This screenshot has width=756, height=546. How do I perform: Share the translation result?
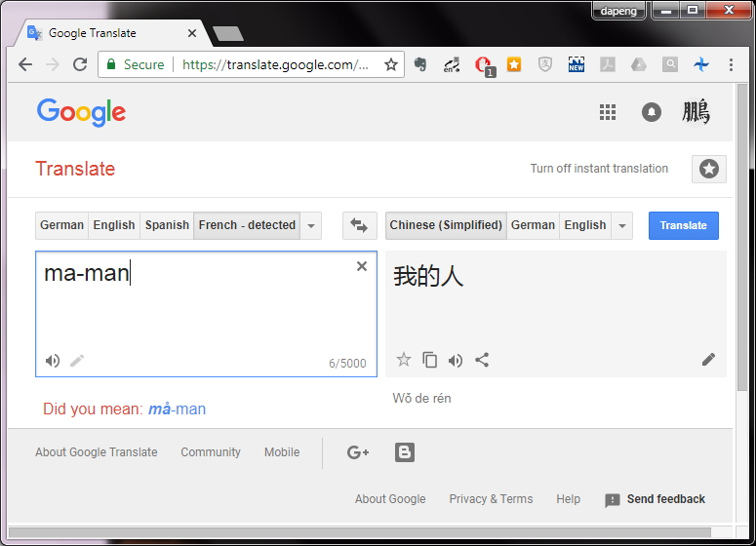482,360
